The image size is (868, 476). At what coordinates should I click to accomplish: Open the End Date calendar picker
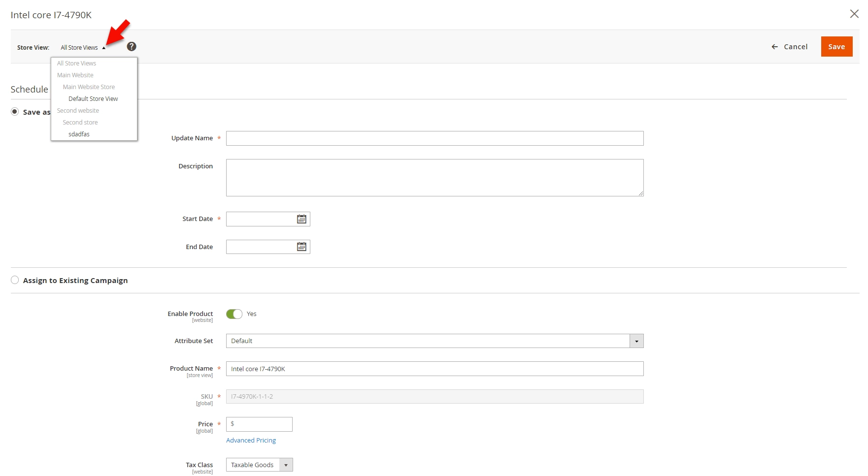(x=301, y=247)
